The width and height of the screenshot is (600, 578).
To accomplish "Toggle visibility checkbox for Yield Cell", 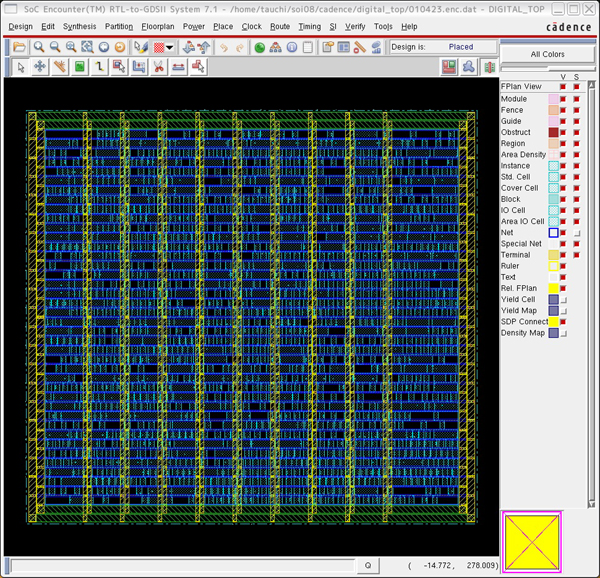I will (563, 300).
